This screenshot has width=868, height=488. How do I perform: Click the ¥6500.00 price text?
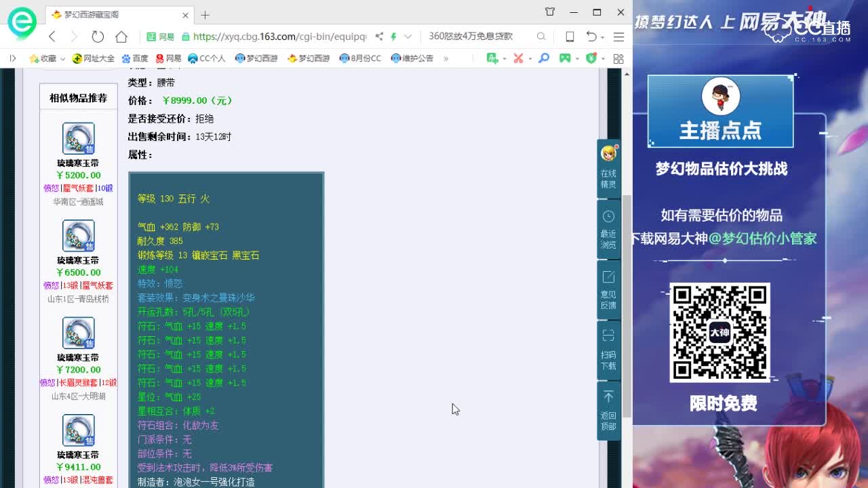pos(78,272)
